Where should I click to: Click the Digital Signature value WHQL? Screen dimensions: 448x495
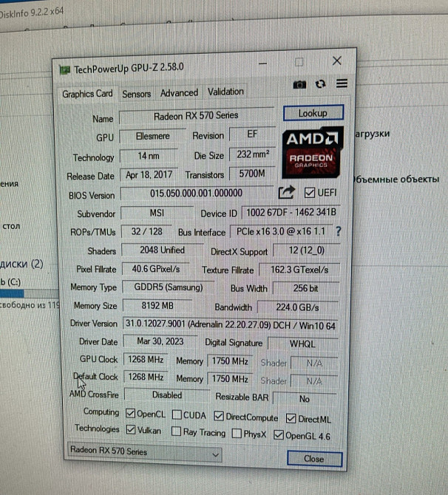tap(302, 344)
